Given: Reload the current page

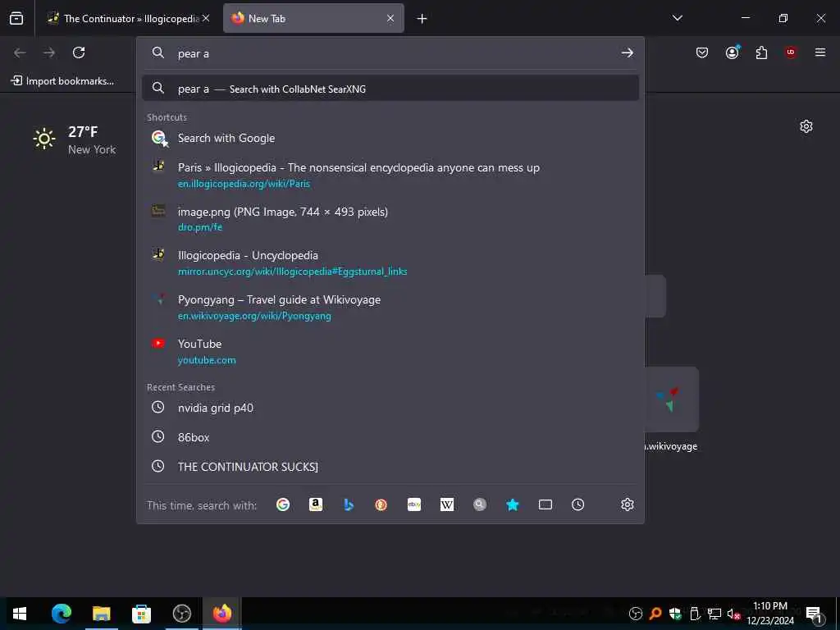Looking at the screenshot, I should 79,52.
